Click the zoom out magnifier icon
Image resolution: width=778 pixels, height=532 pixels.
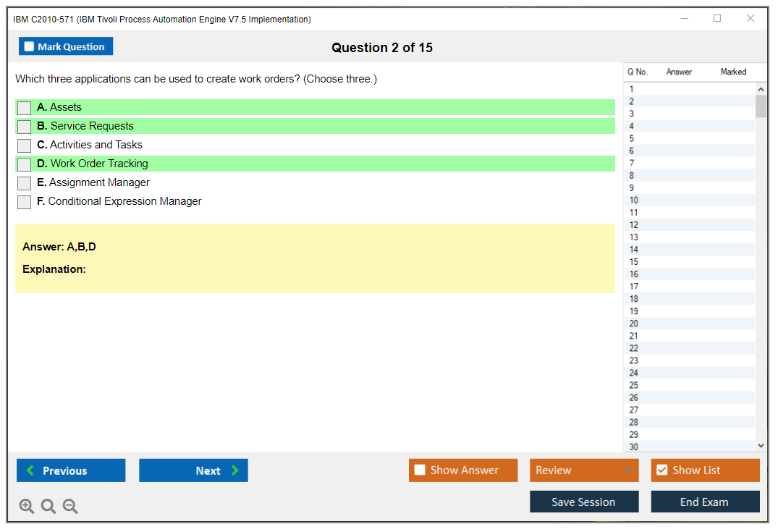pyautogui.click(x=70, y=507)
